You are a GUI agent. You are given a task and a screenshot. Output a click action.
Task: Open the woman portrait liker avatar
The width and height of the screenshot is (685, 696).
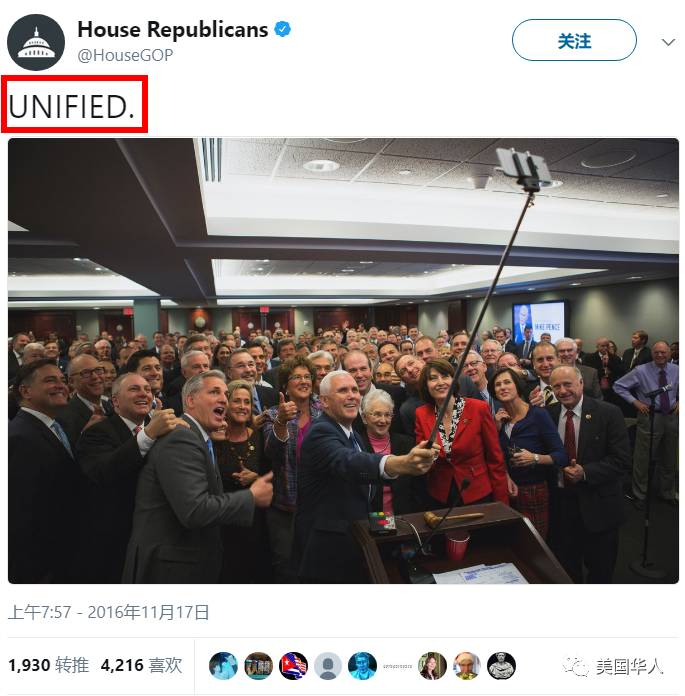(x=432, y=665)
